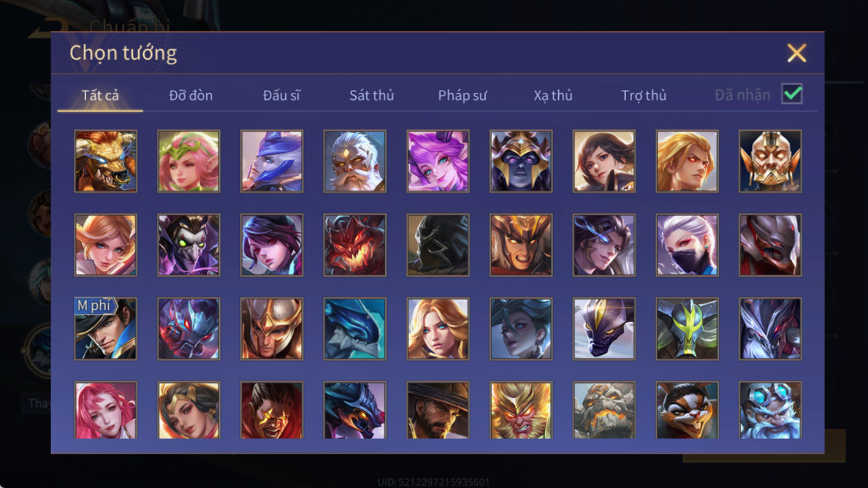Open the Sát thủ tab

click(x=371, y=95)
